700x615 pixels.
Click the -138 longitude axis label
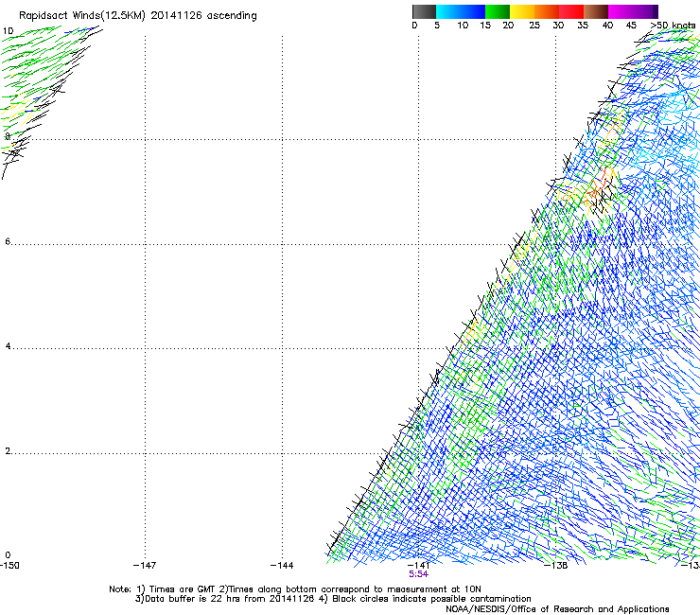point(556,566)
